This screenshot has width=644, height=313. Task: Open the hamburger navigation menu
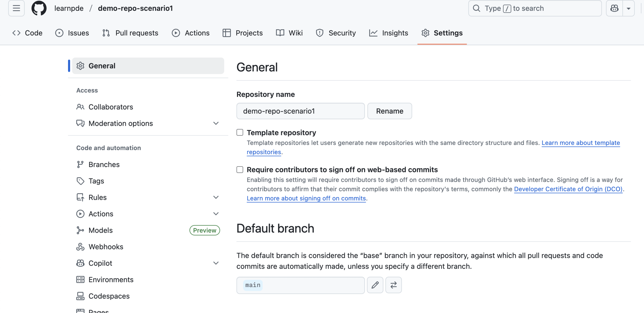pyautogui.click(x=16, y=8)
